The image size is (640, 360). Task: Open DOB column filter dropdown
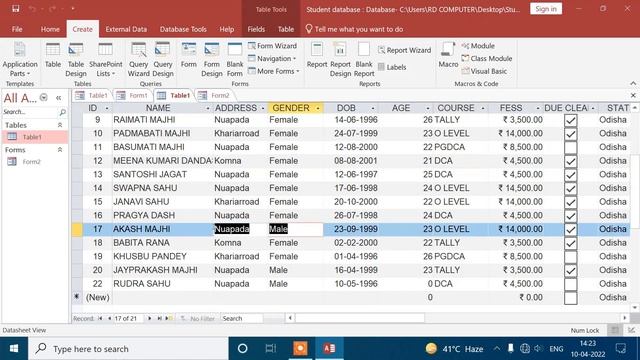(373, 108)
